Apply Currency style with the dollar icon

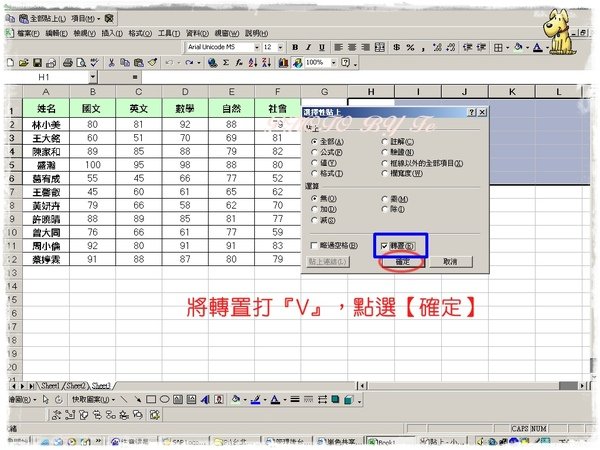coord(397,47)
